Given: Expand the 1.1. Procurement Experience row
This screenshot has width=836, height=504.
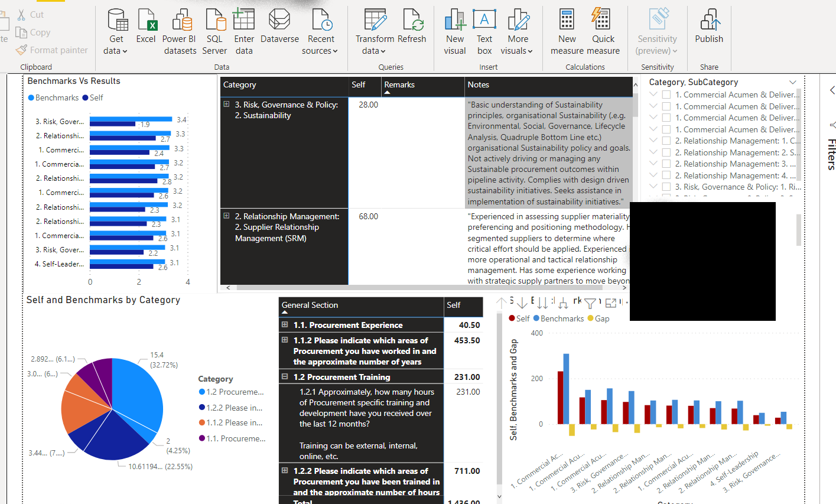Looking at the screenshot, I should point(285,324).
